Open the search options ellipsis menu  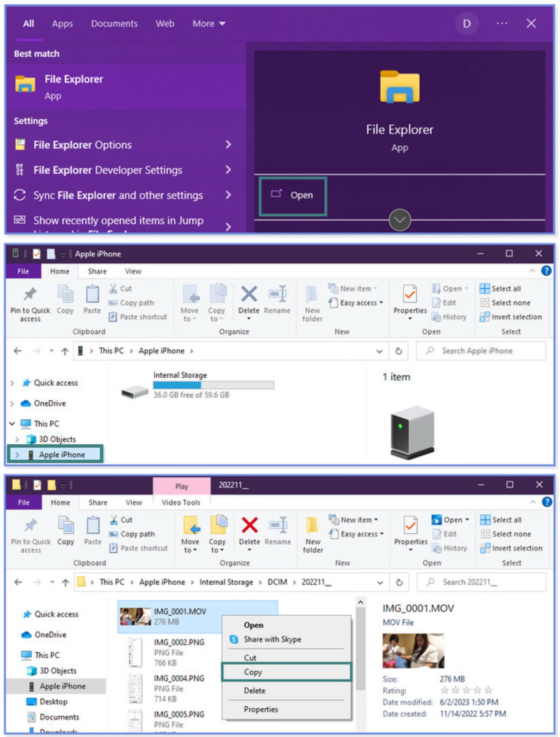click(502, 23)
